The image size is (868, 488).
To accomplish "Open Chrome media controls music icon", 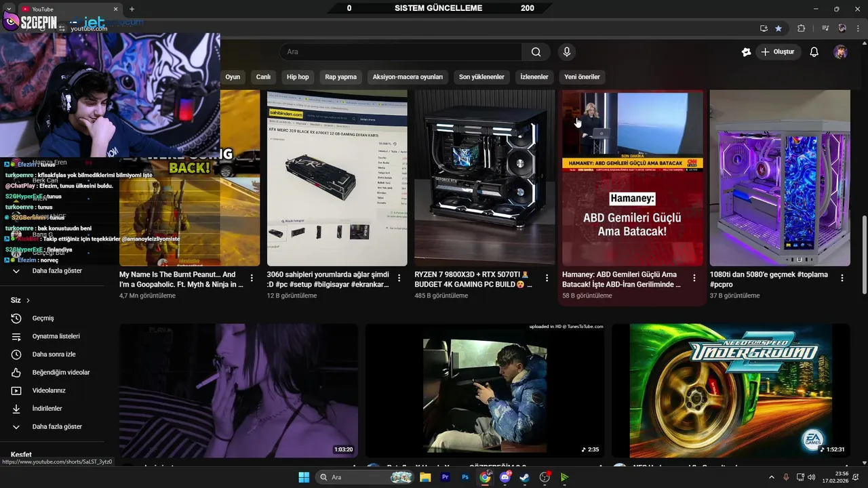I will [825, 28].
